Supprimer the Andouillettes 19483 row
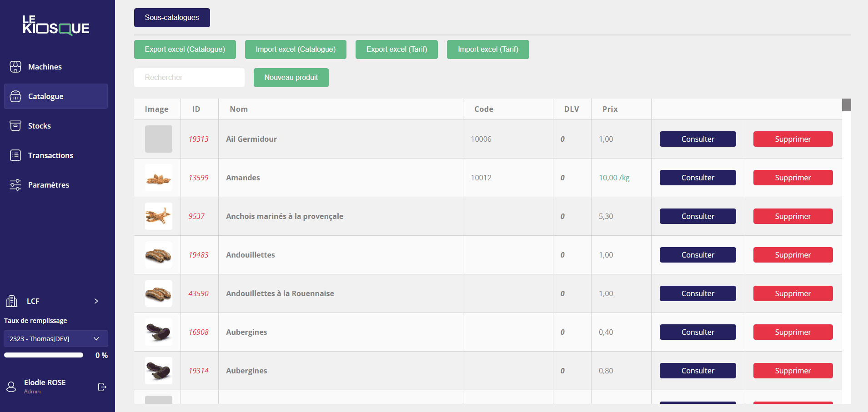 click(x=793, y=255)
